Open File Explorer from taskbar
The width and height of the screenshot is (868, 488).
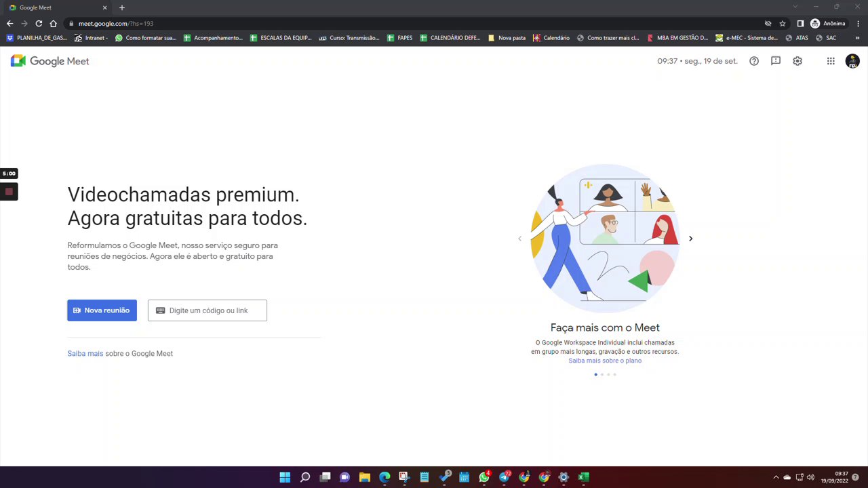tap(365, 477)
